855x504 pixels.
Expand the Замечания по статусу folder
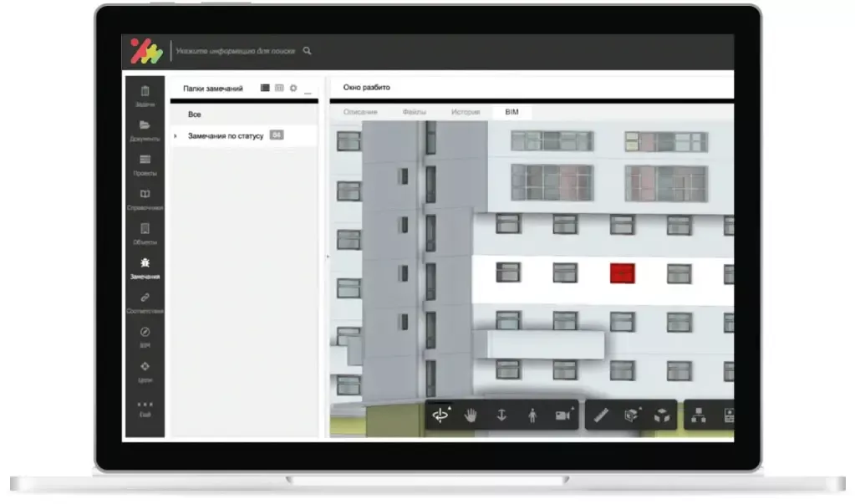176,135
